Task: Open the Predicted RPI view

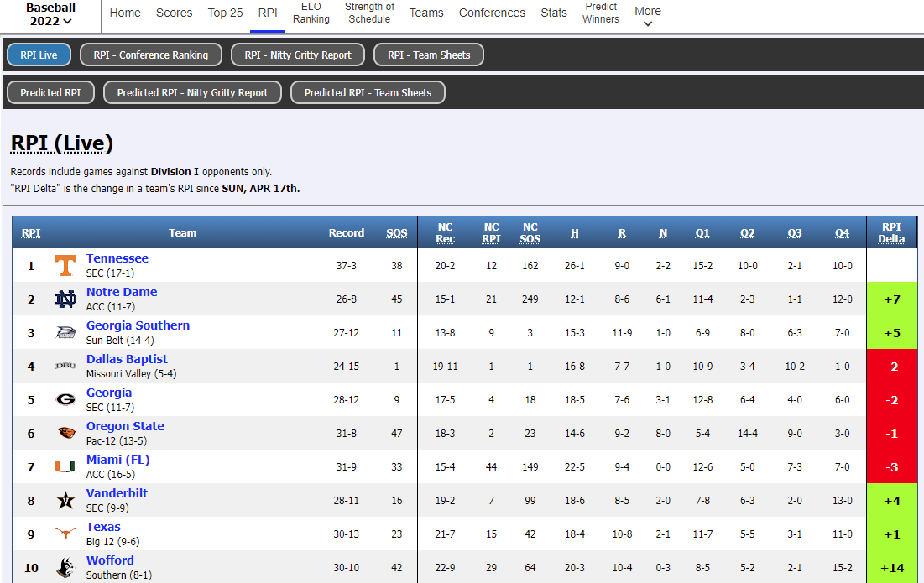Action: [x=50, y=92]
